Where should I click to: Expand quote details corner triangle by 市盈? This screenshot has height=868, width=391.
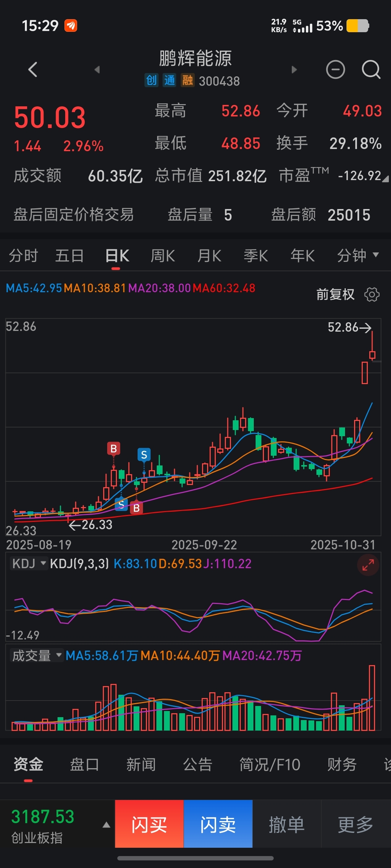pyautogui.click(x=385, y=179)
